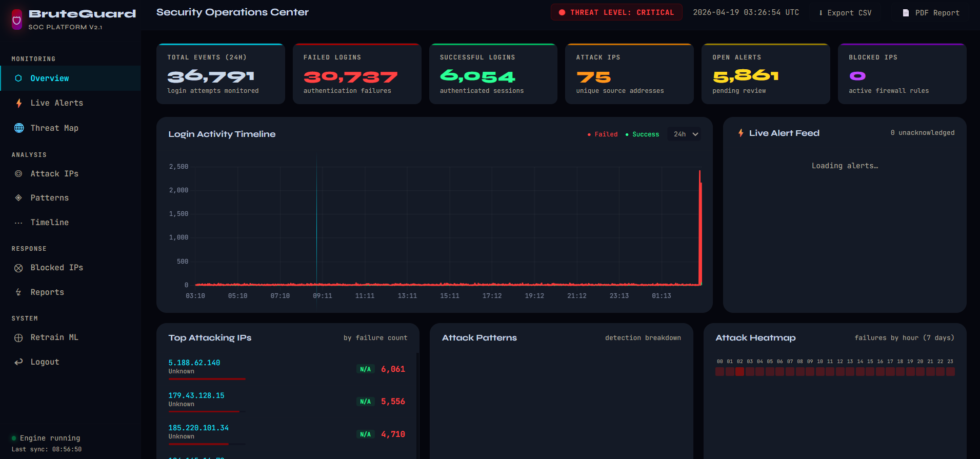Click the red spike at the chart's right end
980x459 pixels.
click(x=700, y=228)
